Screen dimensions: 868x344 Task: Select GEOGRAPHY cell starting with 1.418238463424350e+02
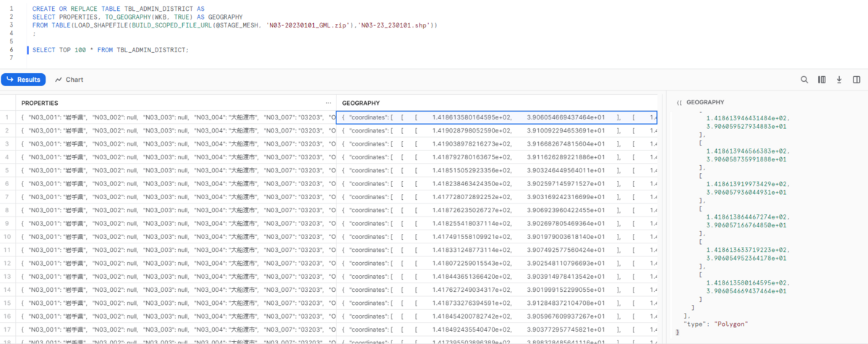coord(498,183)
